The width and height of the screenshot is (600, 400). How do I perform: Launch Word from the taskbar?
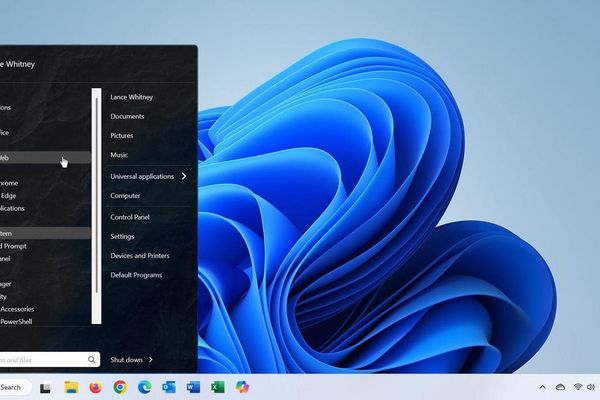click(x=193, y=387)
